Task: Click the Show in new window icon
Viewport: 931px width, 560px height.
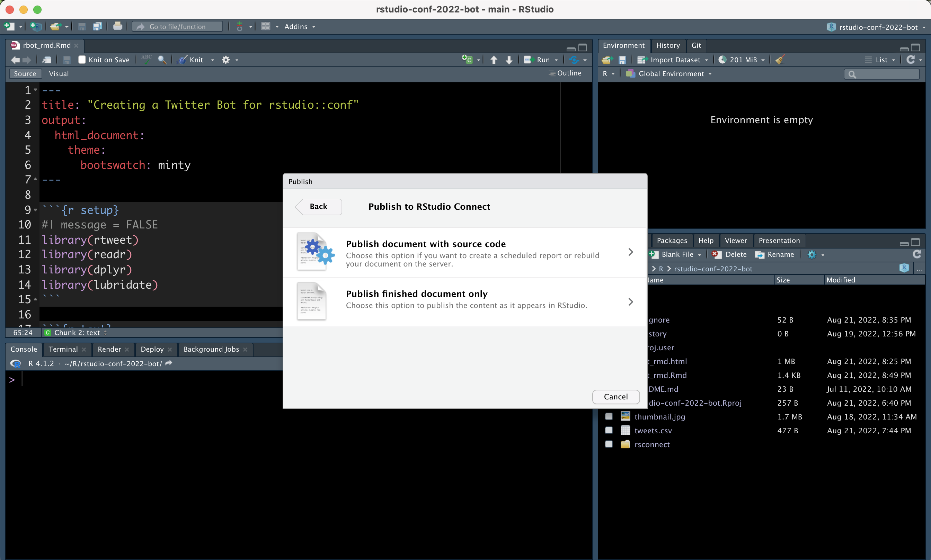Action: tap(47, 60)
